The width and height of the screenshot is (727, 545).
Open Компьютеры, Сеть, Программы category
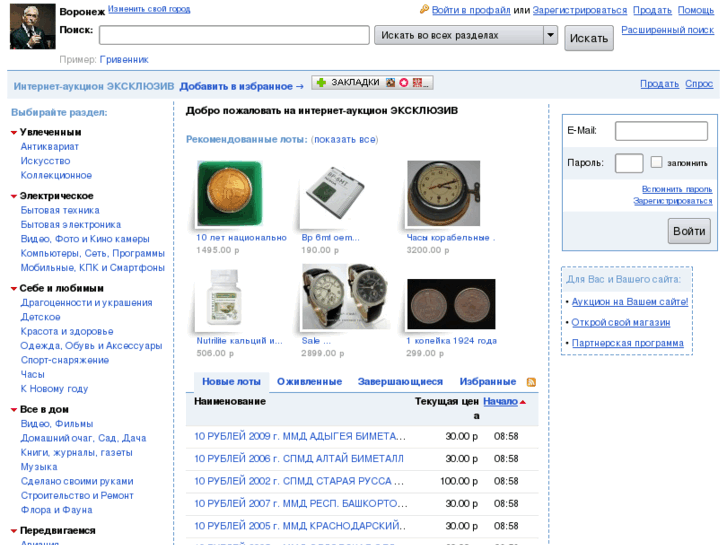pyautogui.click(x=93, y=253)
